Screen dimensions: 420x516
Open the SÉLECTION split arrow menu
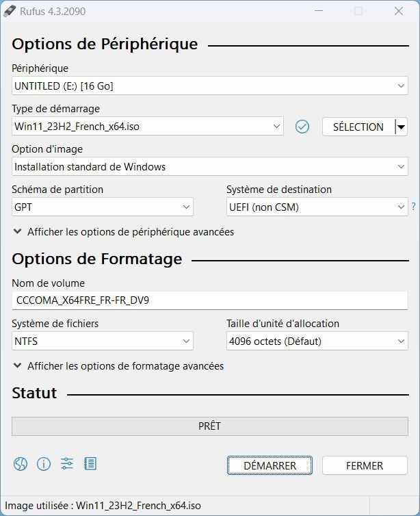coord(401,127)
